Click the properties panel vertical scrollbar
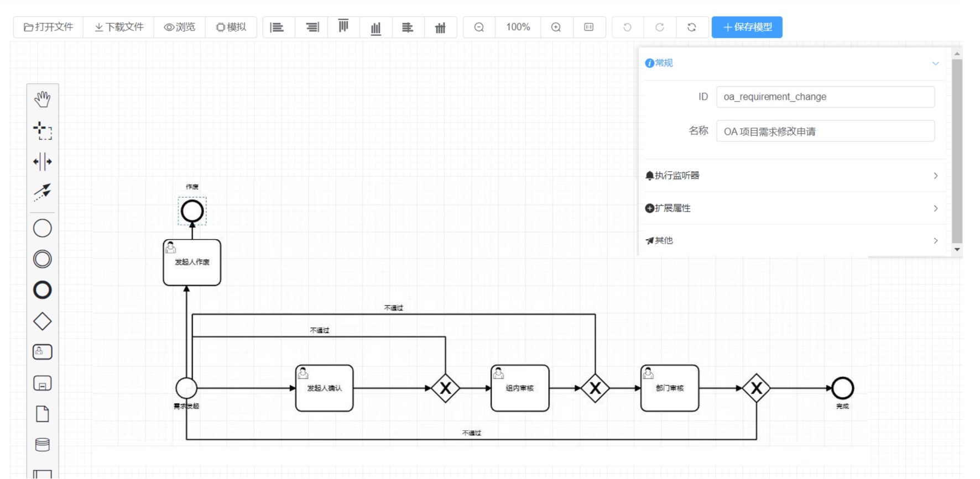This screenshot has width=980, height=479. click(957, 151)
